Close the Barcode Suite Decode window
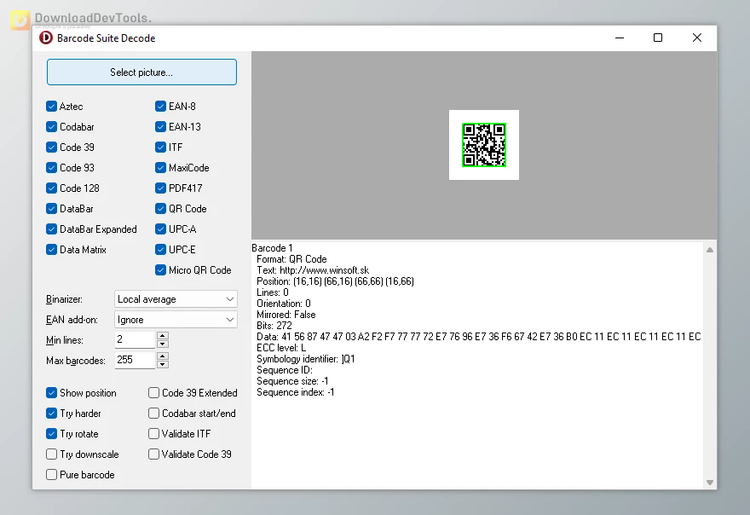The image size is (750, 515). tap(697, 38)
